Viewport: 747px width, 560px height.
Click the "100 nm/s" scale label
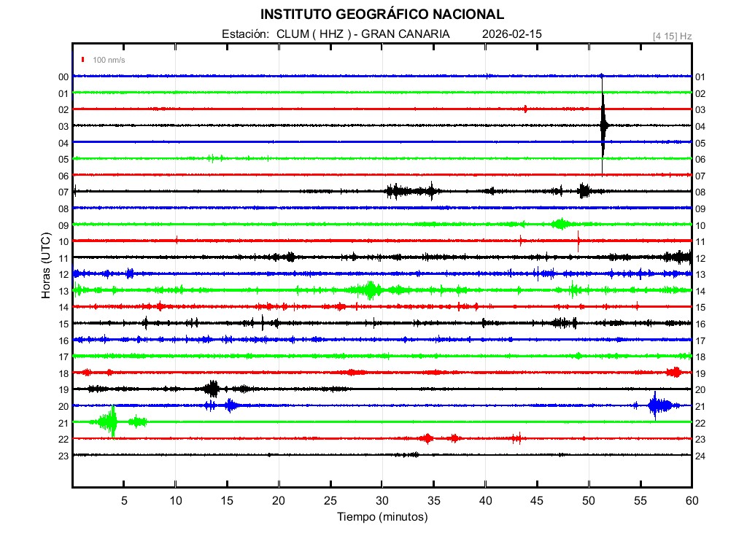click(109, 60)
